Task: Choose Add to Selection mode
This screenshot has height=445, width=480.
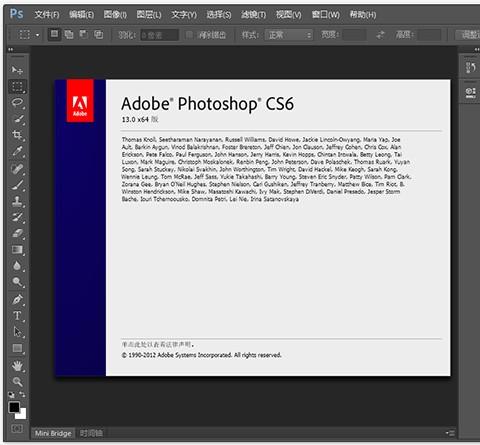Action: (x=69, y=34)
